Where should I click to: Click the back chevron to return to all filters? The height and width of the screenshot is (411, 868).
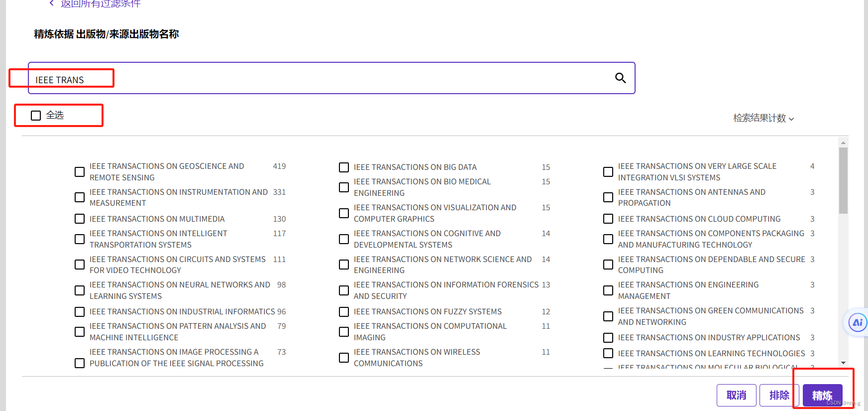(51, 3)
